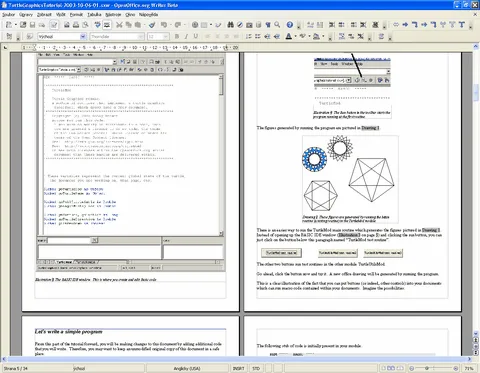Image resolution: width=480 pixels, height=373 pixels.
Task: Open the Styles and Formatting icon
Action: (29, 36)
